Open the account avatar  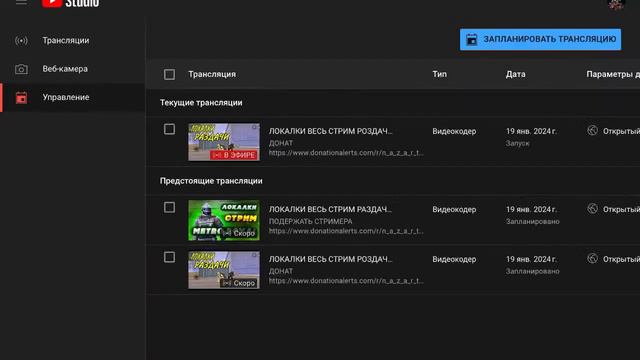point(616,4)
